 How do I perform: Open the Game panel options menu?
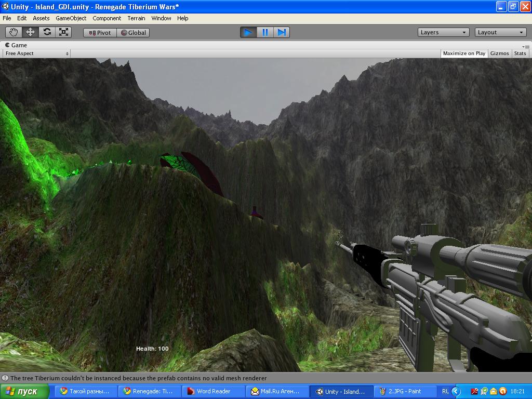click(526, 47)
